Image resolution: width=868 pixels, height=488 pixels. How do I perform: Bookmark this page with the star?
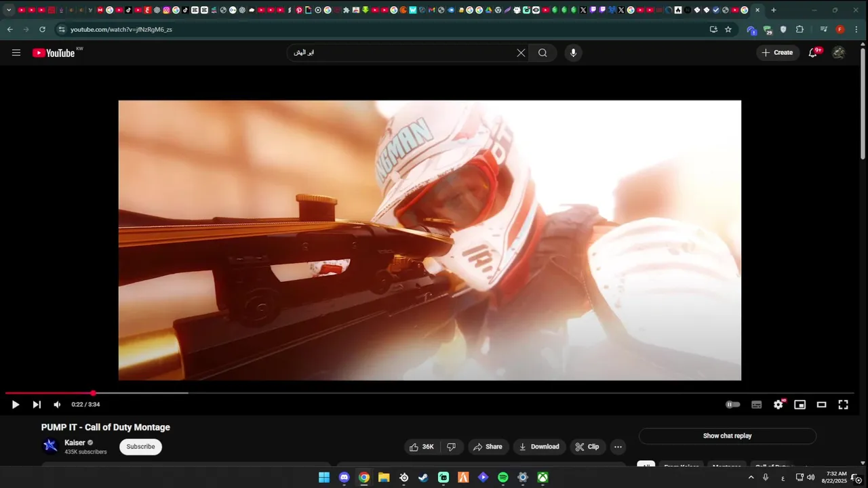pyautogui.click(x=728, y=30)
